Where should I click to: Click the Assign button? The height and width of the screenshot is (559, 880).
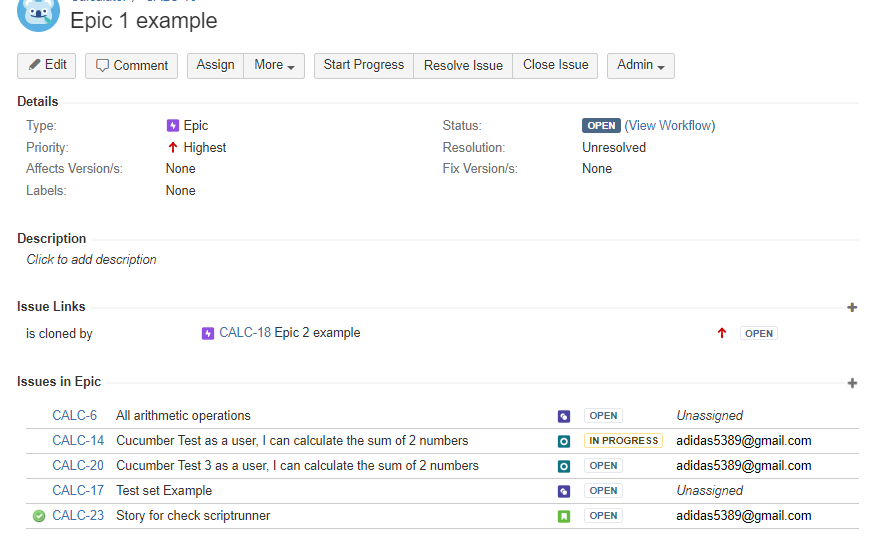[216, 66]
